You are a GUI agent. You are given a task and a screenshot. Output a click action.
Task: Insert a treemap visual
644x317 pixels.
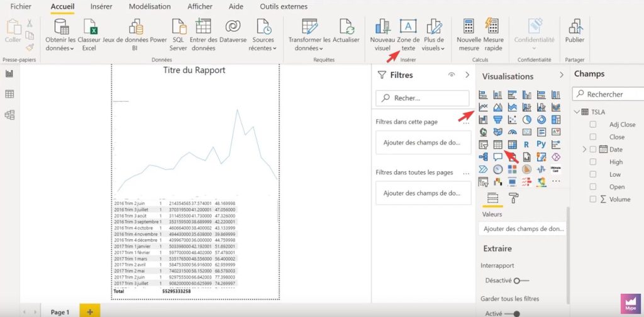[556, 120]
